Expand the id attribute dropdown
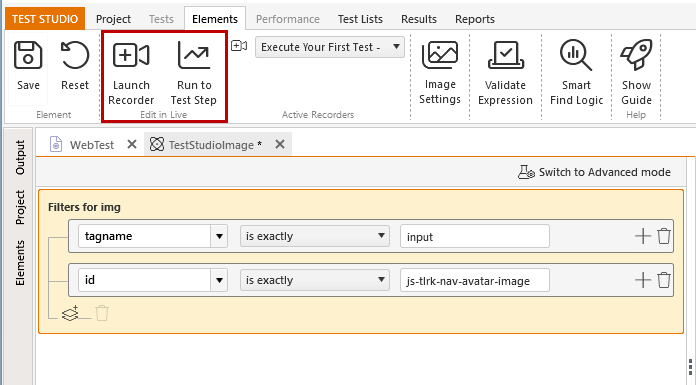The image size is (696, 385). pyautogui.click(x=219, y=280)
